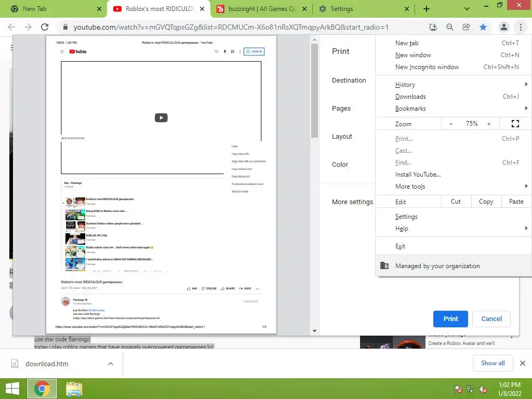Click the 75% zoom level value

click(x=472, y=124)
